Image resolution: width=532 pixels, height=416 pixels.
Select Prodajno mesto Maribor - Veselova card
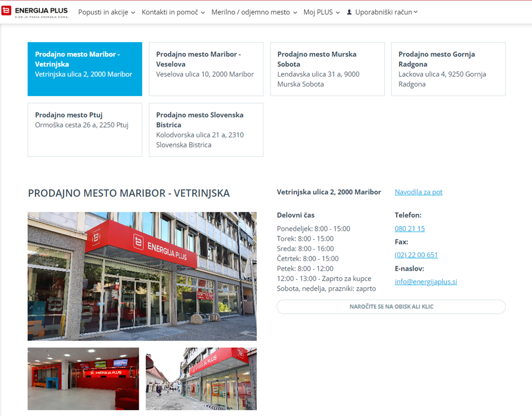206,69
